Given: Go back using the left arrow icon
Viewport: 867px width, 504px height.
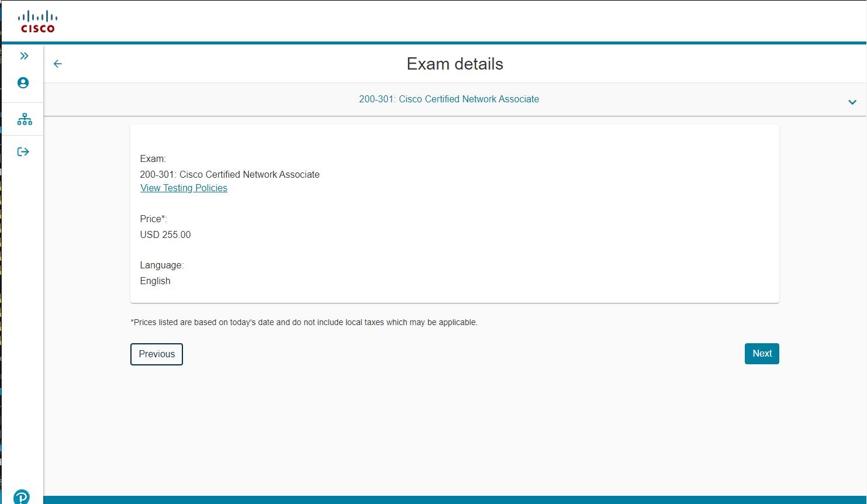Looking at the screenshot, I should click(x=57, y=64).
